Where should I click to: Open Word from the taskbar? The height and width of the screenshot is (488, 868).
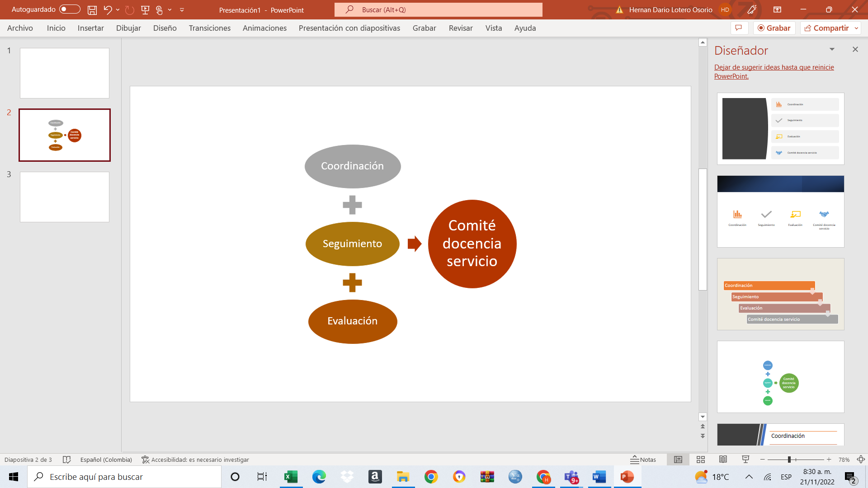[x=599, y=477]
